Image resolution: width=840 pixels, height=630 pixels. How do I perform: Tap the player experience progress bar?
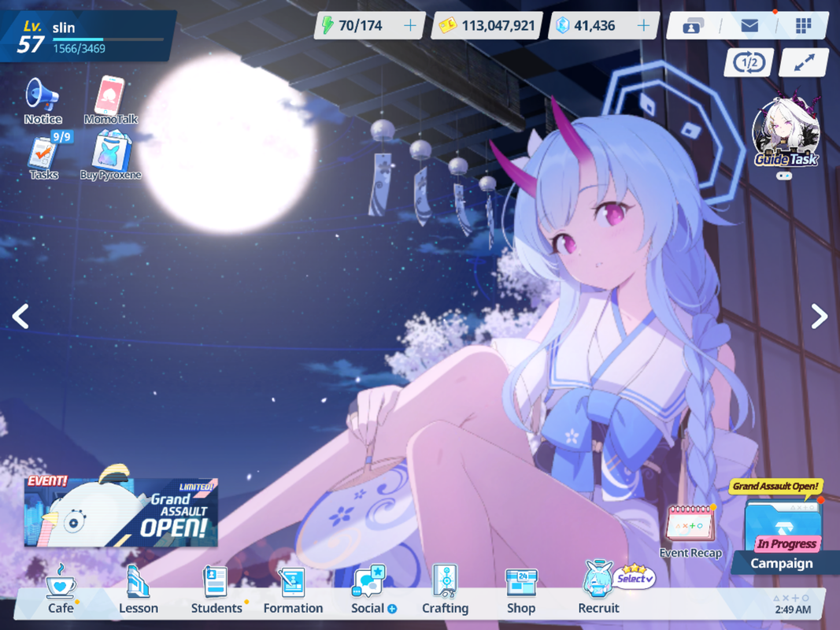108,39
